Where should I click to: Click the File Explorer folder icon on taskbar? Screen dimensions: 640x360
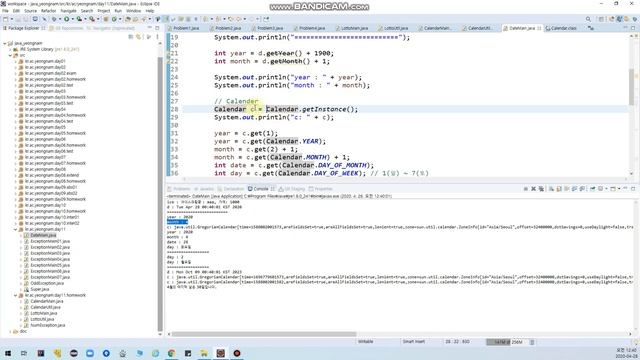point(204,353)
